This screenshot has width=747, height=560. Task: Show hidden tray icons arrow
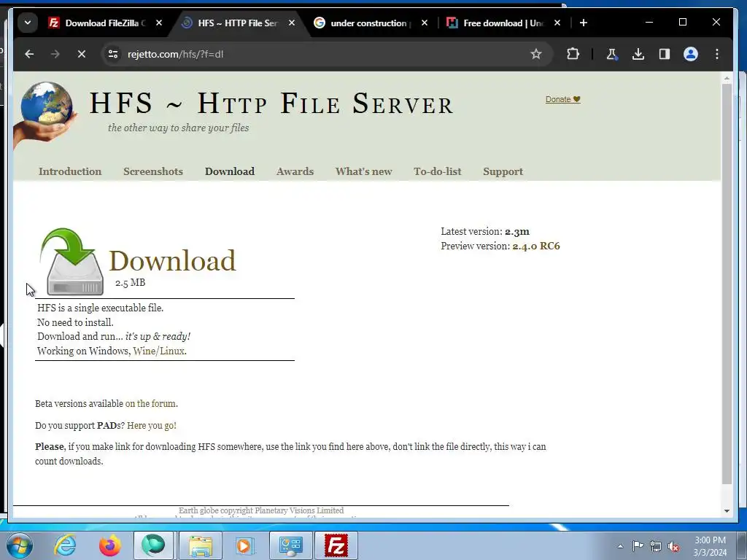tap(620, 546)
